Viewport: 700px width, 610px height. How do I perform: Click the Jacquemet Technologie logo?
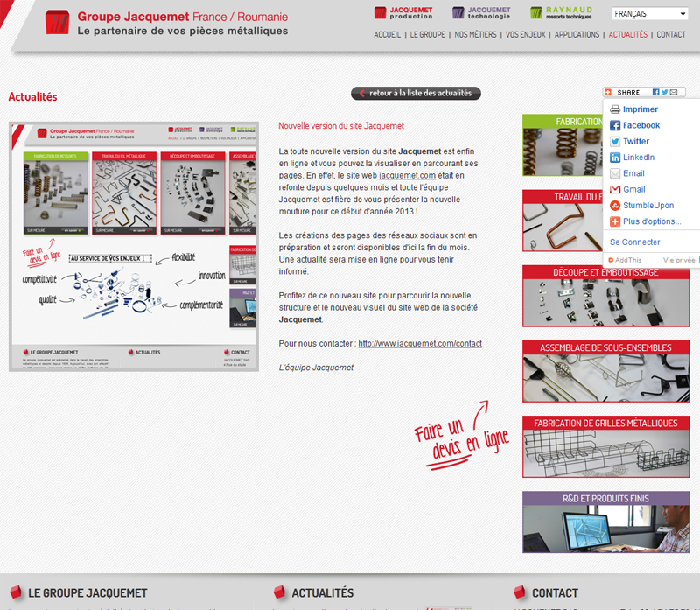point(481,13)
